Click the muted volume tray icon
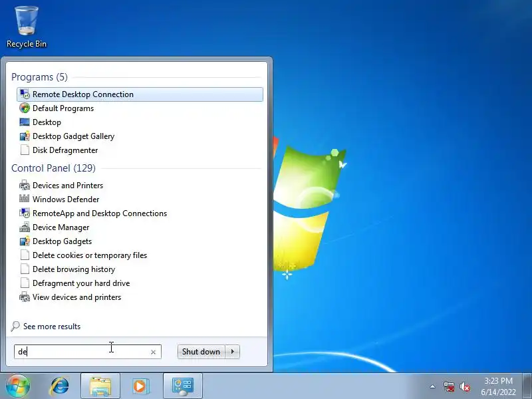The image size is (532, 399). [x=465, y=386]
